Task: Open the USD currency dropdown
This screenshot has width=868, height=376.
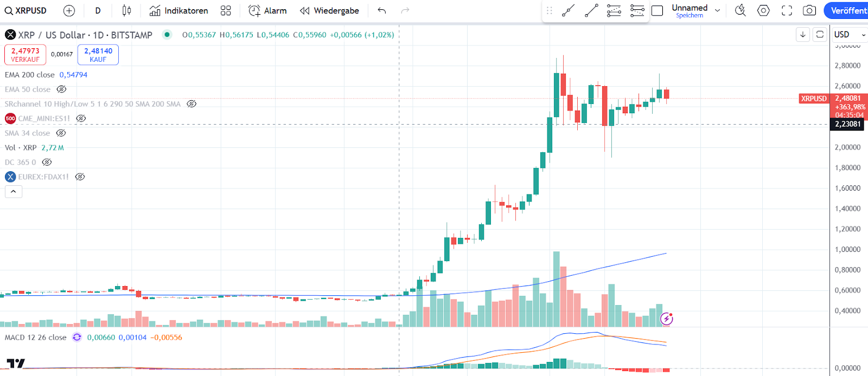Action: click(850, 35)
